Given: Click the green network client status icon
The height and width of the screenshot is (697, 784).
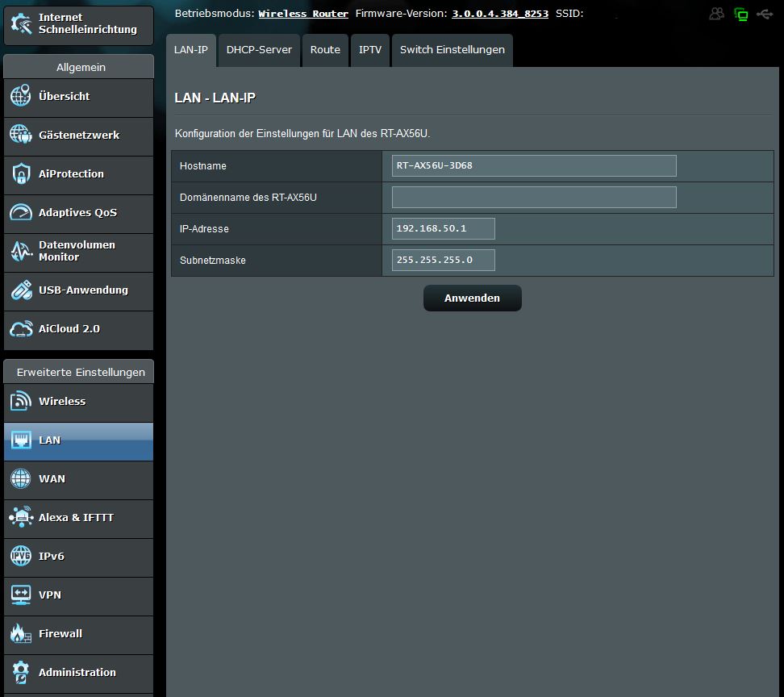Looking at the screenshot, I should pos(740,14).
